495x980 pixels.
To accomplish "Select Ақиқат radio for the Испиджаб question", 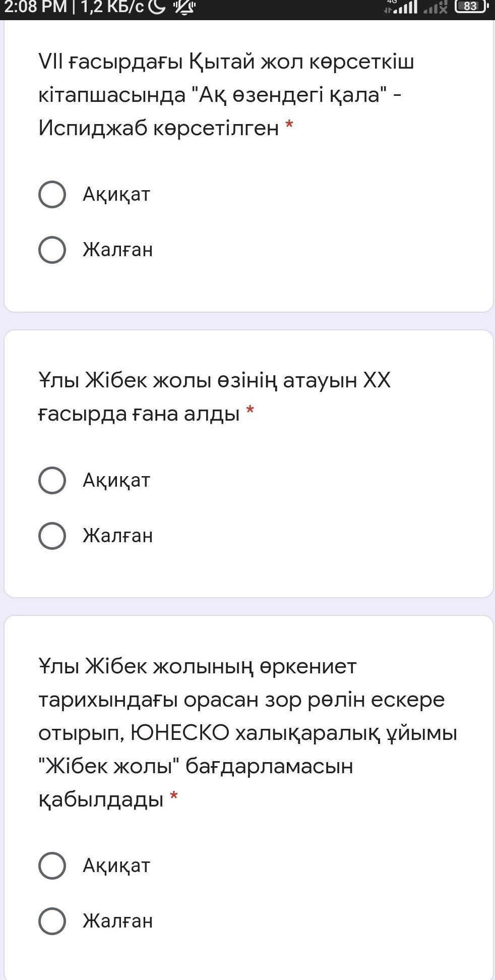I will pos(52,194).
